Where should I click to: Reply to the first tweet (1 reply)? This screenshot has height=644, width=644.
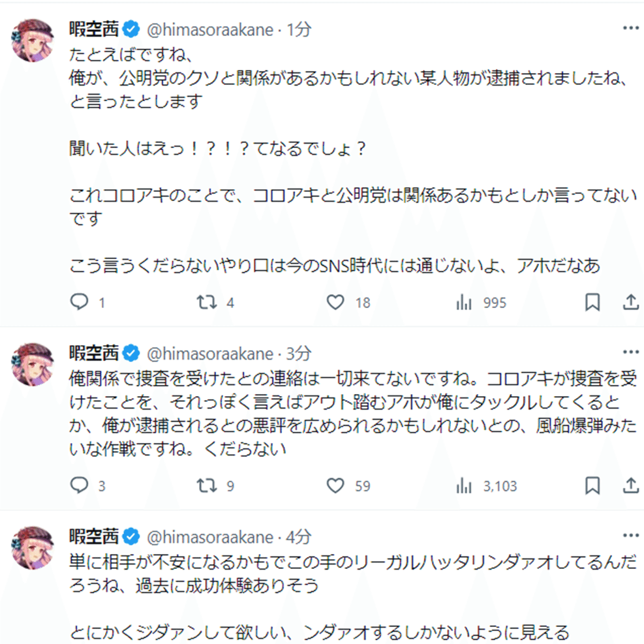point(79,302)
